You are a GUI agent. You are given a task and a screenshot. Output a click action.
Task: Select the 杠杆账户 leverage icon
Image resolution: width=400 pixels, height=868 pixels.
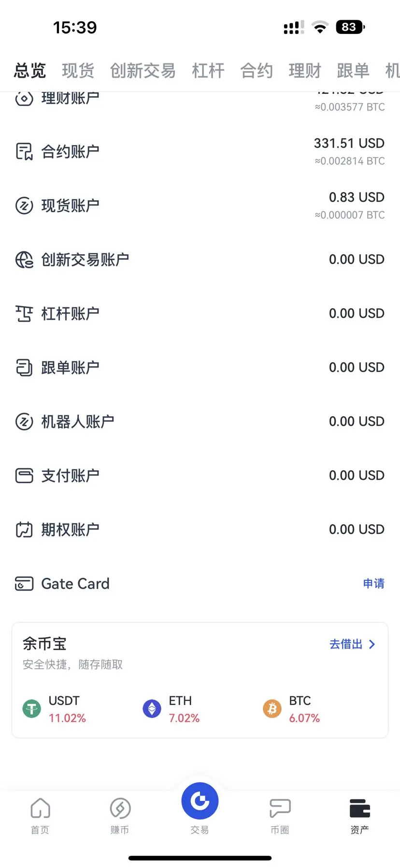point(24,314)
